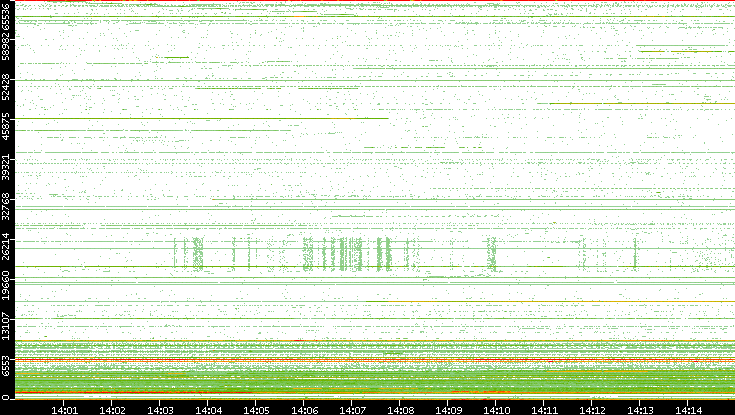Click the 26214 vertical axis label
The height and width of the screenshot is (415, 735).
tap(7, 246)
